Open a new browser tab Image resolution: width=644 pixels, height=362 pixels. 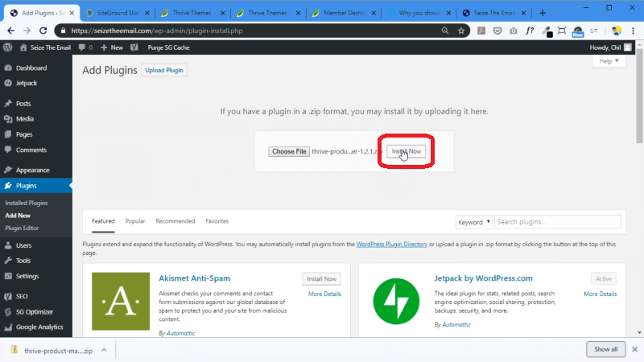coord(543,13)
